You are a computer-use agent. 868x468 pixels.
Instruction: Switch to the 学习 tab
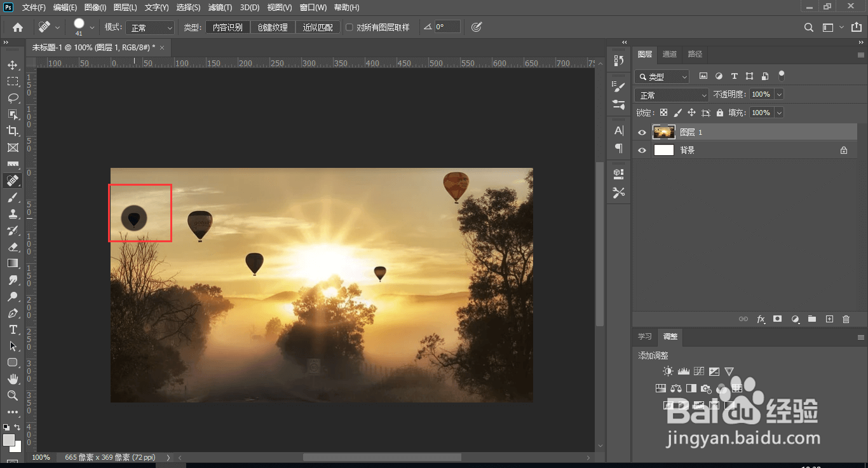click(x=645, y=336)
